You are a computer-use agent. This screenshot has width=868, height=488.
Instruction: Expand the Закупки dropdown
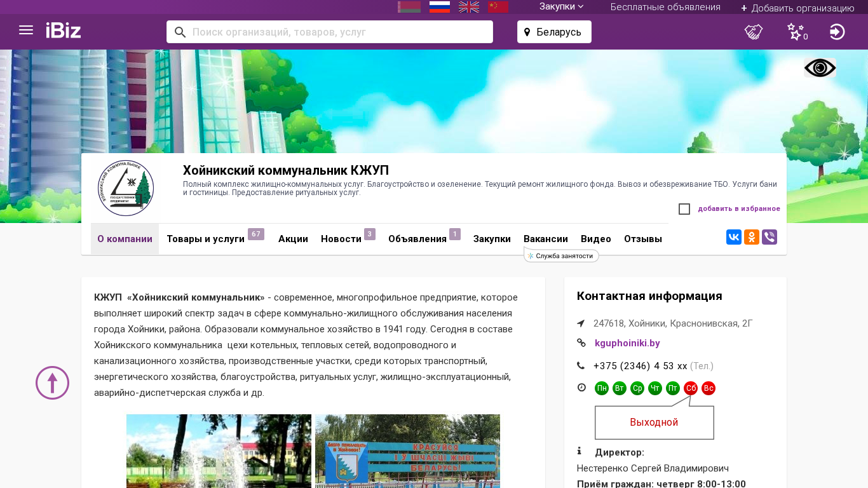point(561,6)
